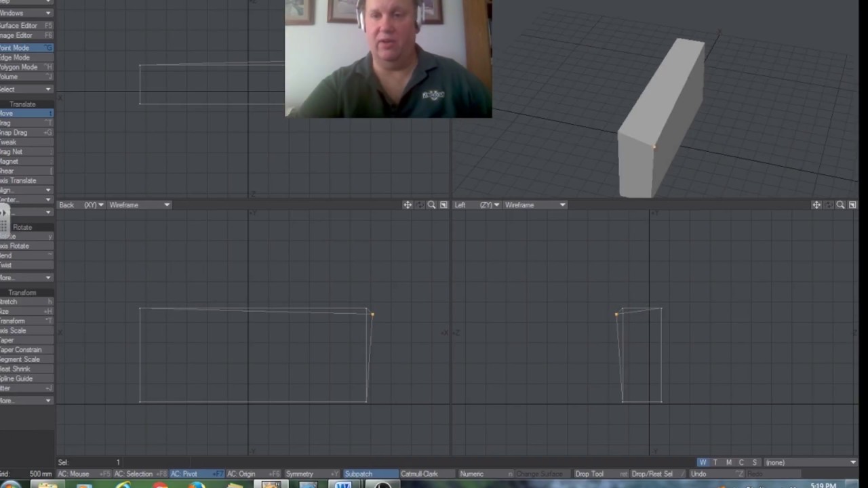Open the Select dropdown in the sidebar
868x488 pixels.
pos(26,89)
